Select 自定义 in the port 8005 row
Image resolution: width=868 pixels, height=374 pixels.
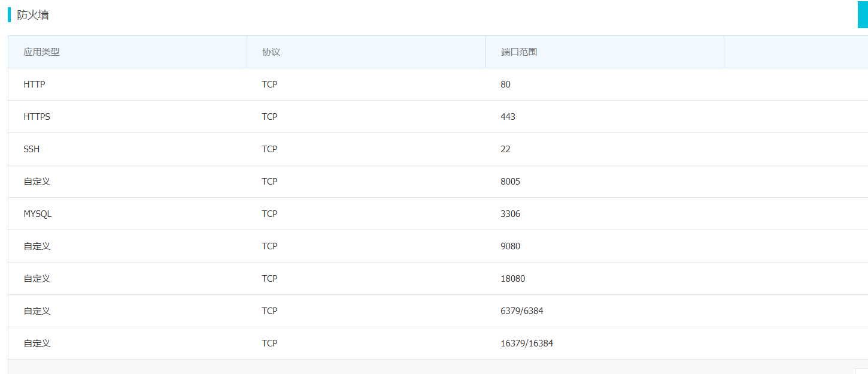37,182
